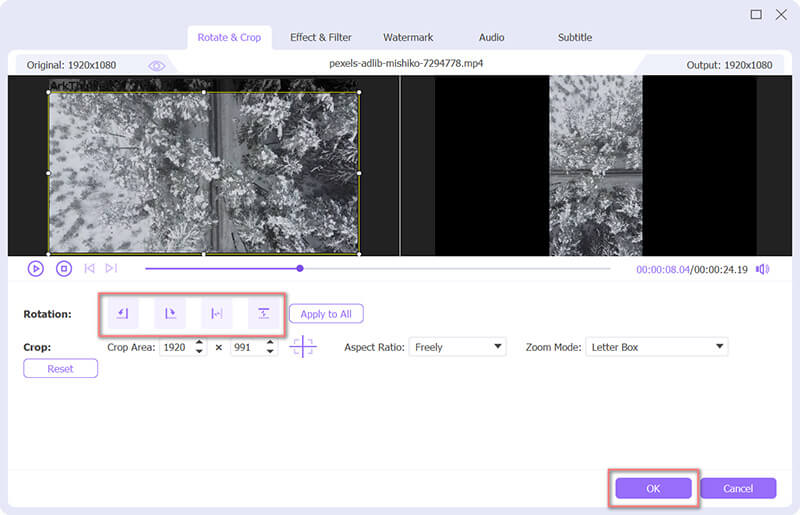
Task: Close the editor window
Action: 781,14
